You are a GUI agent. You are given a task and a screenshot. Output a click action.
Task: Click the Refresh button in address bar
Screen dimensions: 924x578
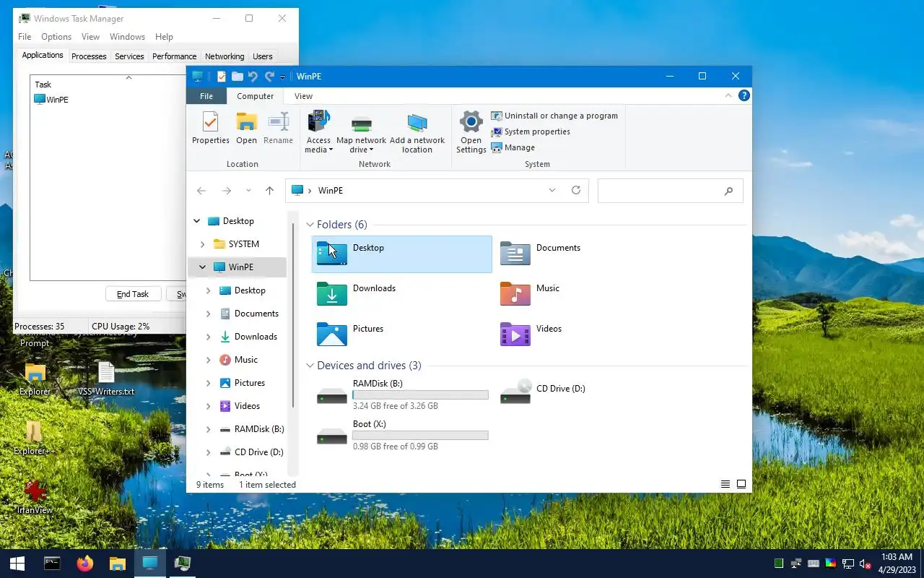[x=576, y=191]
